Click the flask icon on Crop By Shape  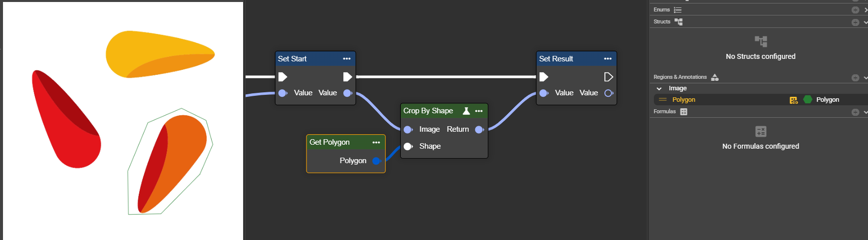pyautogui.click(x=466, y=111)
